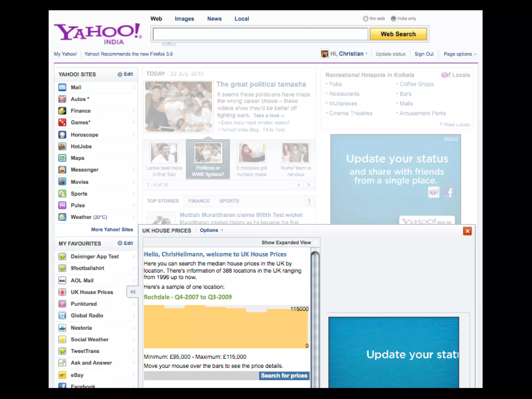Open the Mail icon in Yahoo! Sites

click(62, 87)
